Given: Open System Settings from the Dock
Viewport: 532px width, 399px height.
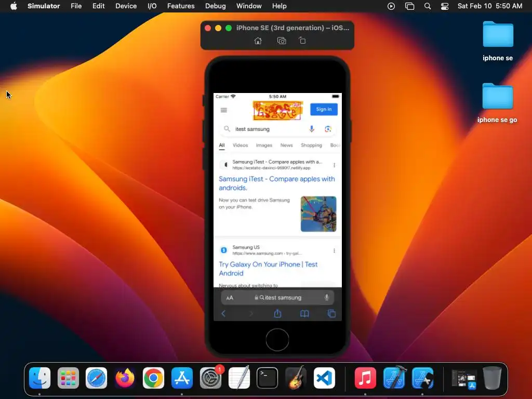Looking at the screenshot, I should click(210, 378).
